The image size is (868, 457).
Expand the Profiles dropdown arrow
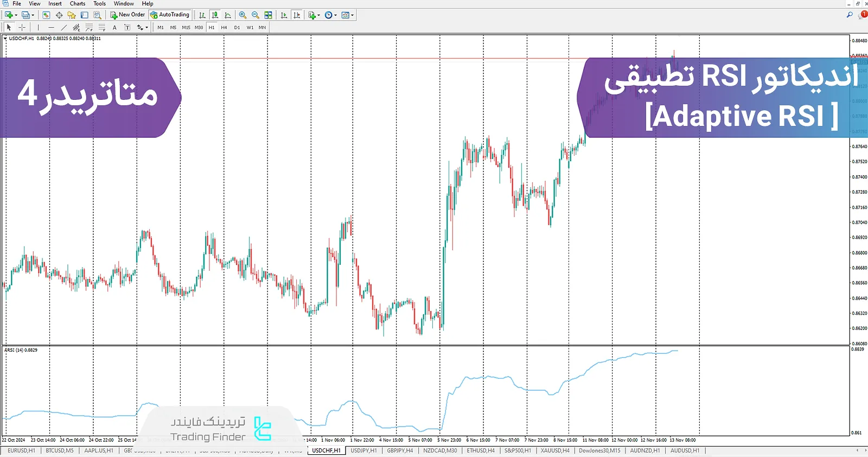click(x=33, y=15)
